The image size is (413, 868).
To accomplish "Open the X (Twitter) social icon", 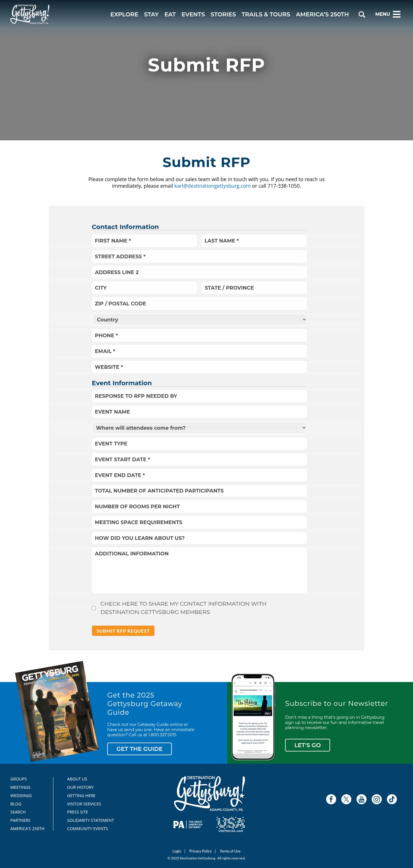I will (346, 799).
